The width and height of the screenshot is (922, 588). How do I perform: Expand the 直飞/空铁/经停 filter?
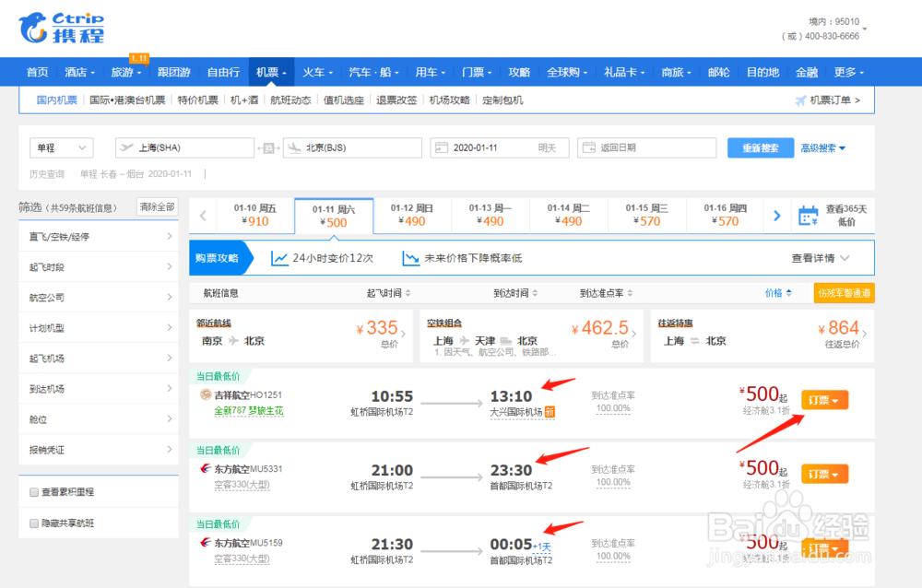tap(99, 236)
